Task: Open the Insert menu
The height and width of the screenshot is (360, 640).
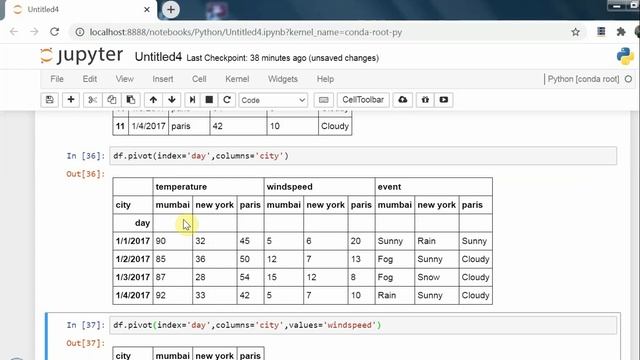Action: click(x=162, y=79)
